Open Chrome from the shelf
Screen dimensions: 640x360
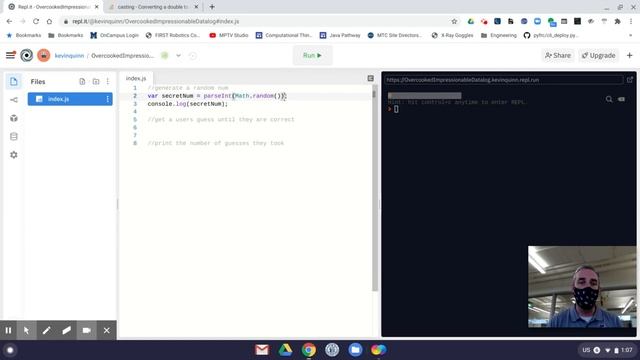(x=309, y=350)
